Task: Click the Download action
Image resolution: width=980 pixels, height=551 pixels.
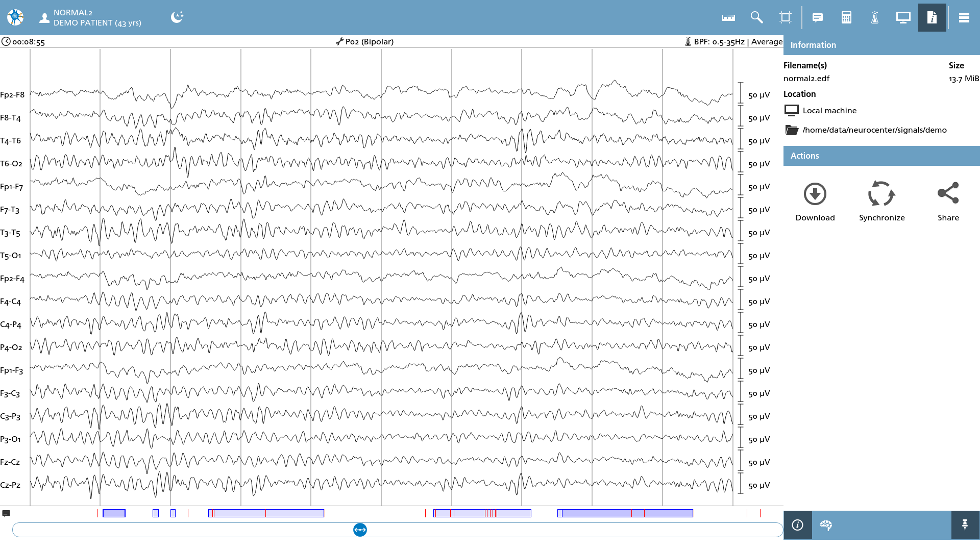Action: click(x=815, y=202)
